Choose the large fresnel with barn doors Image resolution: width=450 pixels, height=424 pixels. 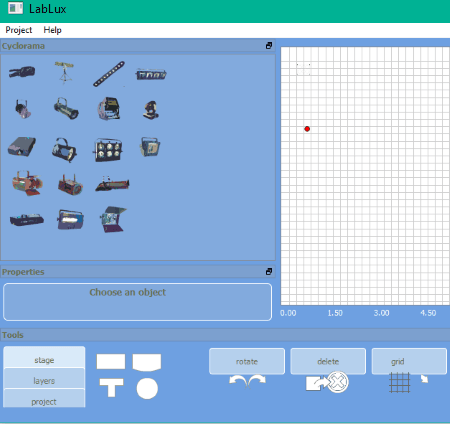[109, 108]
